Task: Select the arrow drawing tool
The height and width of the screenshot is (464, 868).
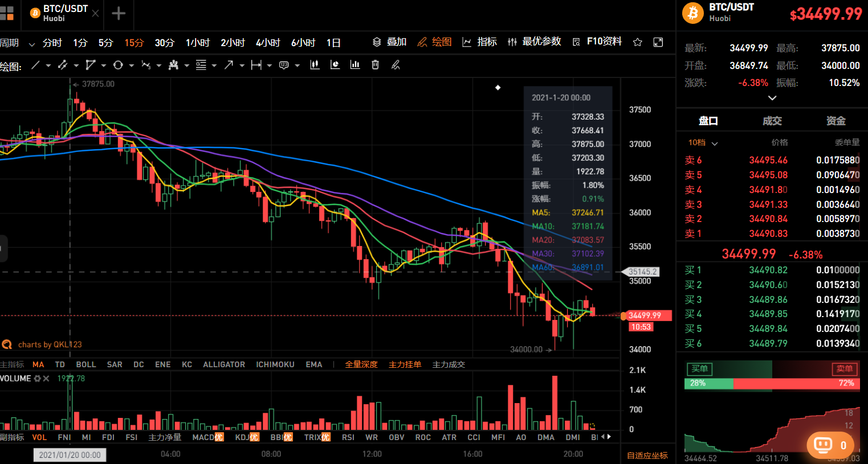Action: pyautogui.click(x=229, y=65)
